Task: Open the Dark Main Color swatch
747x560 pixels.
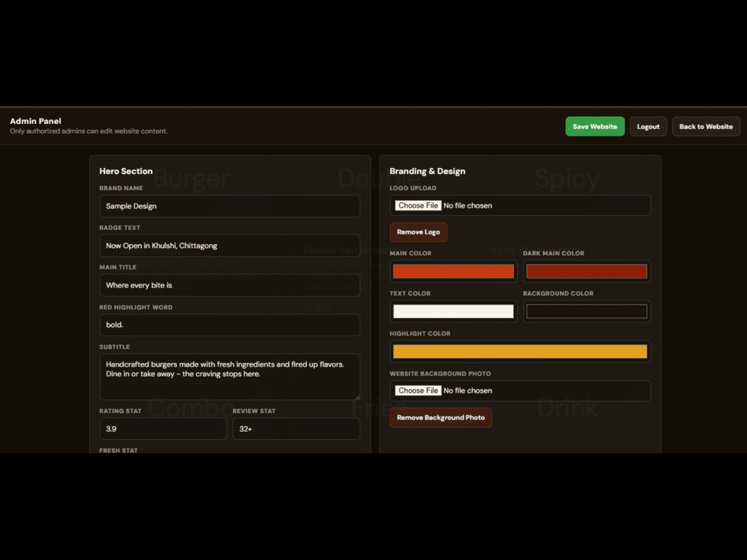Action: 586,271
